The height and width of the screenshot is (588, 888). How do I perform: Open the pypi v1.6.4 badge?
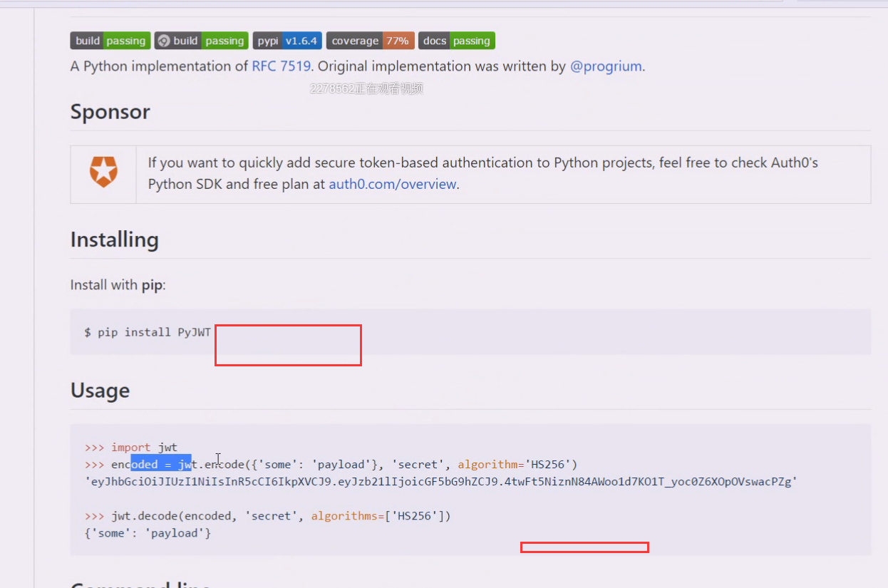[x=287, y=41]
